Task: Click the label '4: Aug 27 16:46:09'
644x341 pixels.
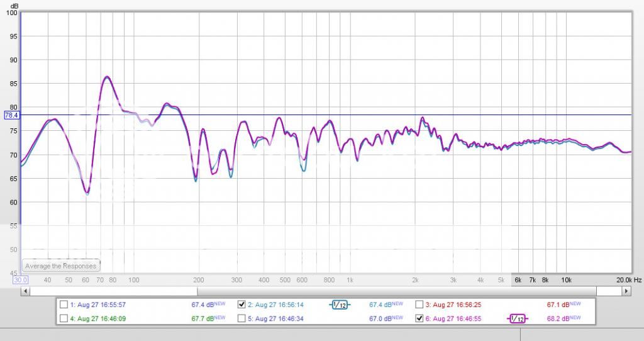Action: click(x=97, y=318)
